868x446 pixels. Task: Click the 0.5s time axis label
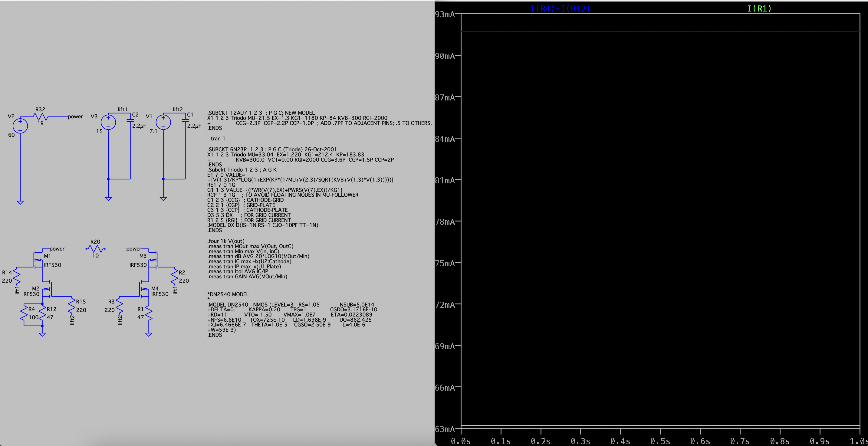click(x=660, y=441)
